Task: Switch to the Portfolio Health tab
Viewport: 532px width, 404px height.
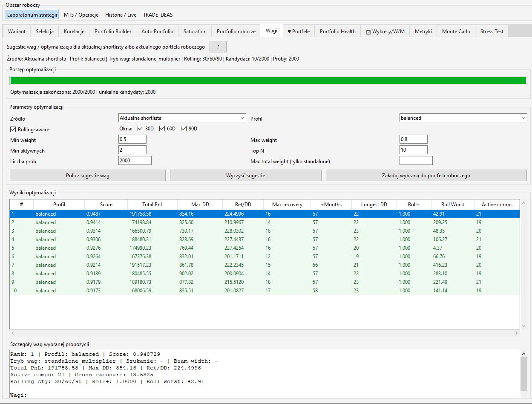Action: tap(338, 31)
